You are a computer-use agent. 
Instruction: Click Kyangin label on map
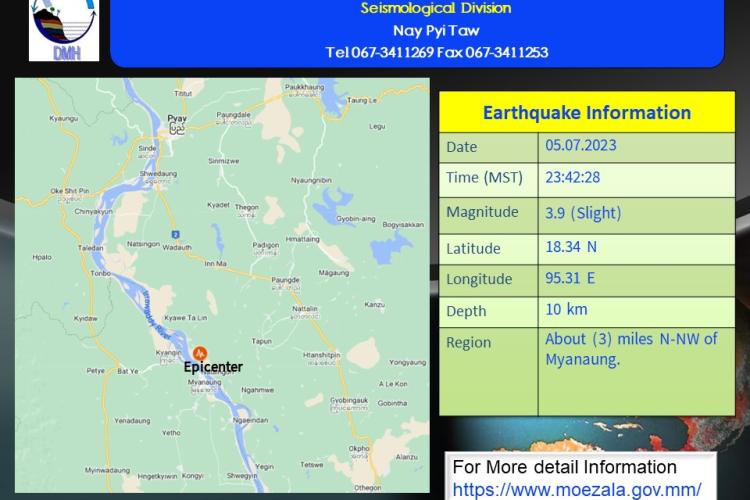click(168, 353)
